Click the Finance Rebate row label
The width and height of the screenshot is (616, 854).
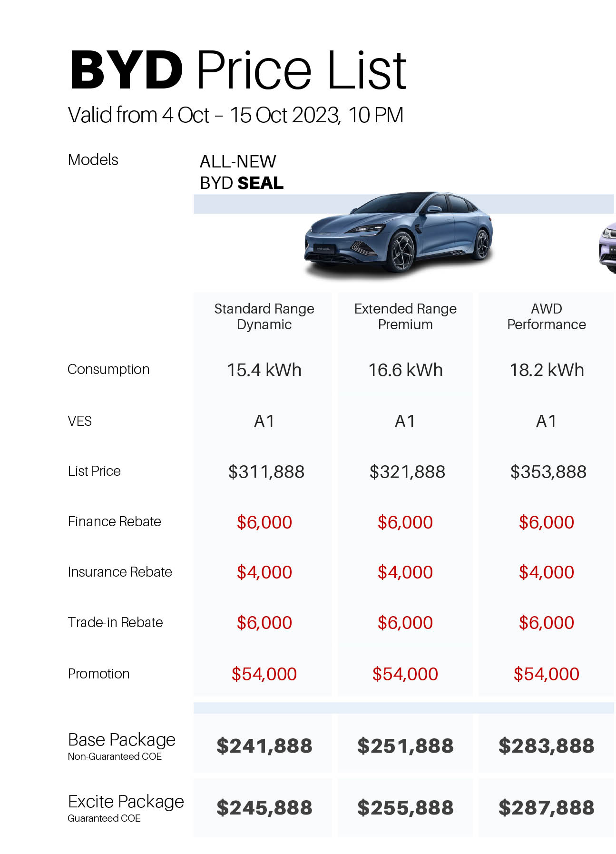pos(114,522)
